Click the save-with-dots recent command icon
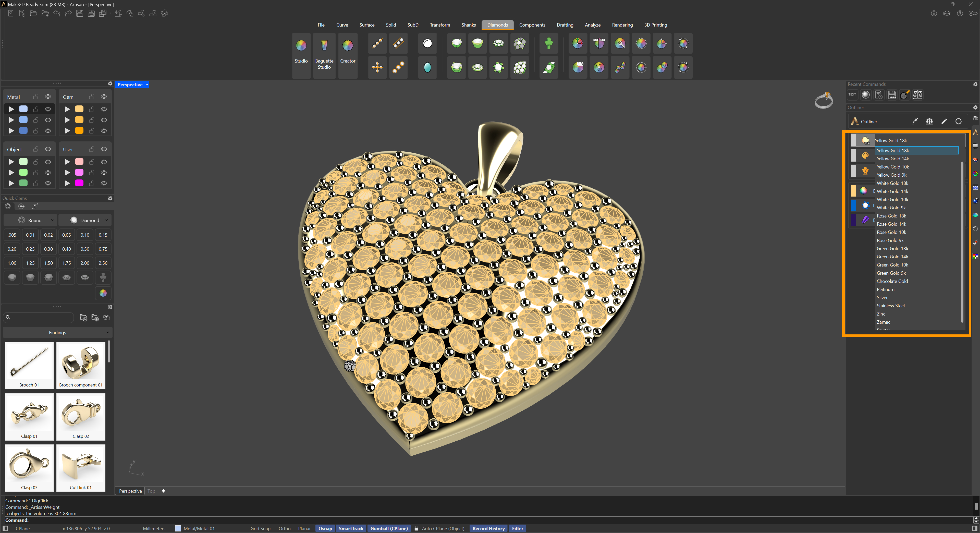 pyautogui.click(x=891, y=95)
